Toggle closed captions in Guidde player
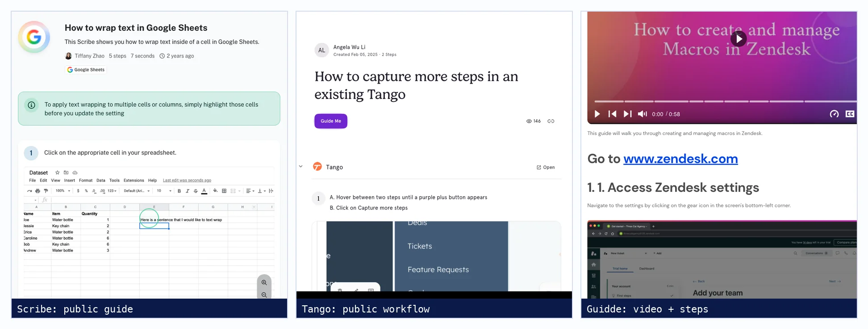 pos(850,114)
